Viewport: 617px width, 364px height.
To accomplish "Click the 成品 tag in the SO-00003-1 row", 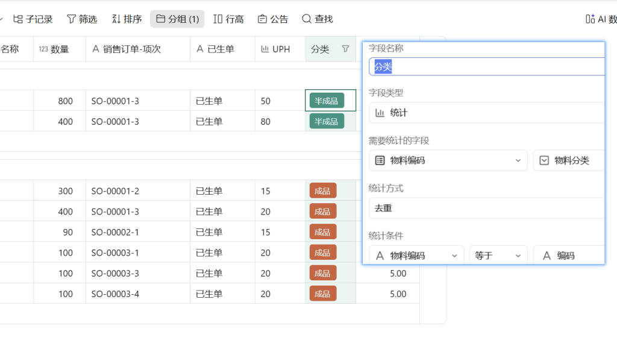I will point(323,253).
